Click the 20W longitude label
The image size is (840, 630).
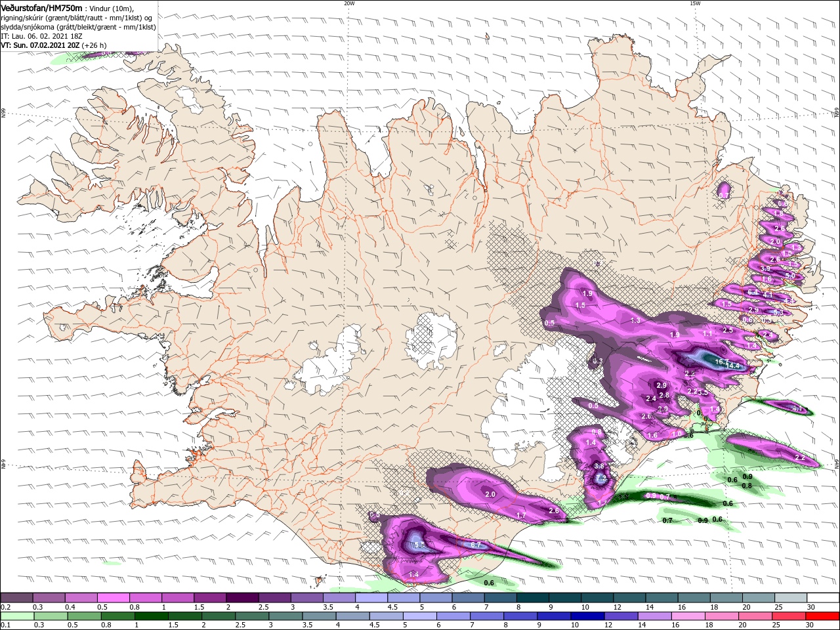click(x=349, y=3)
